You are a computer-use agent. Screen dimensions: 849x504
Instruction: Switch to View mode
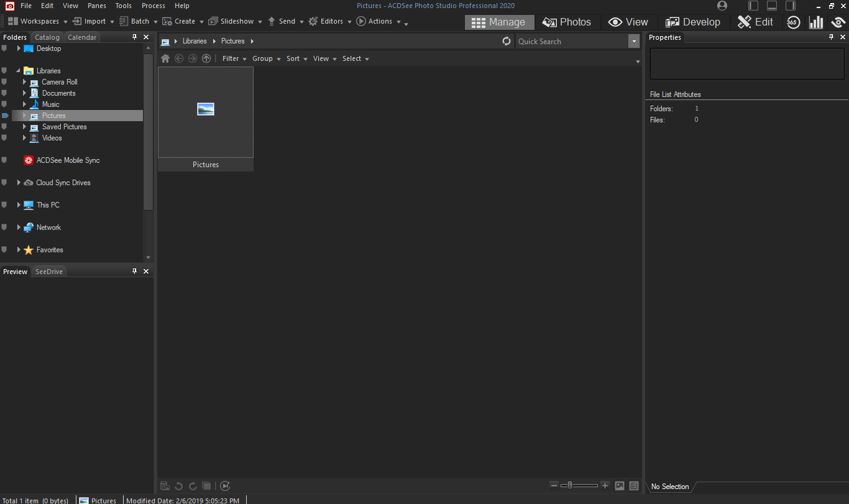point(628,22)
